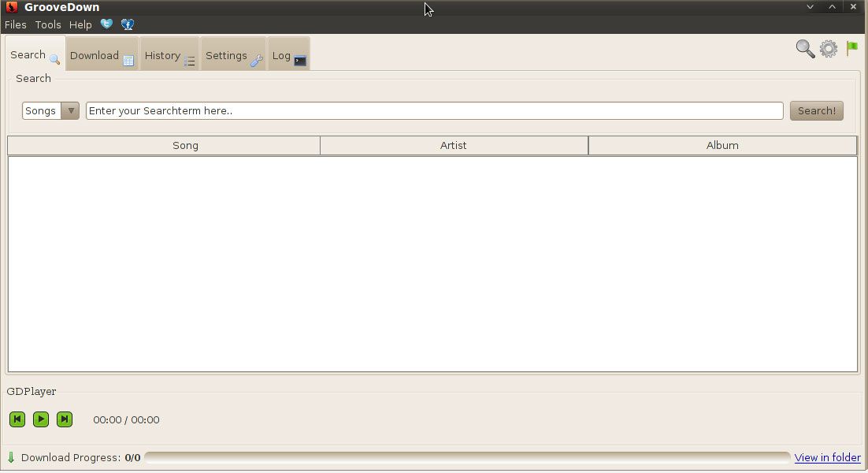Open the Tools menu
Viewport: 868px width, 473px height.
tap(48, 24)
